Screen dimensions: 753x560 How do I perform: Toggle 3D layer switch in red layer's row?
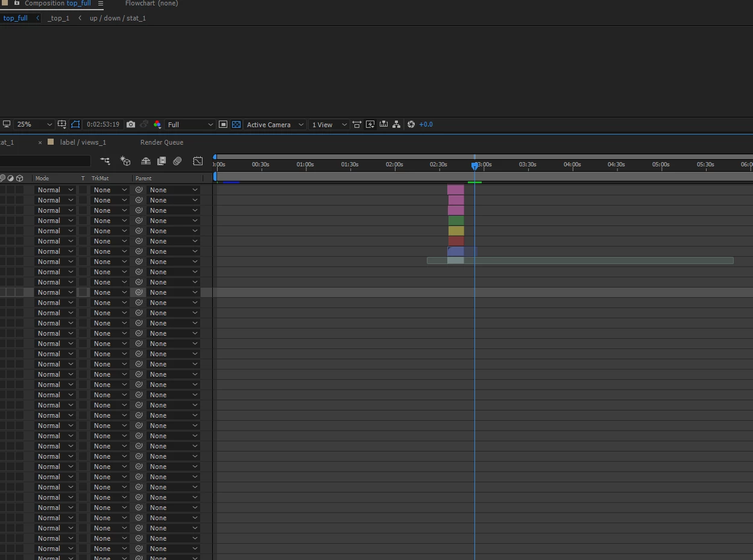click(20, 241)
